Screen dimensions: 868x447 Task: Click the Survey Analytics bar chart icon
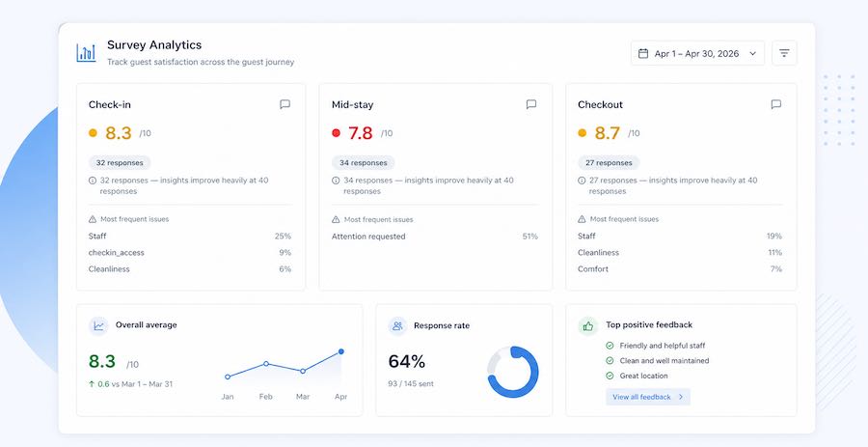tap(86, 53)
